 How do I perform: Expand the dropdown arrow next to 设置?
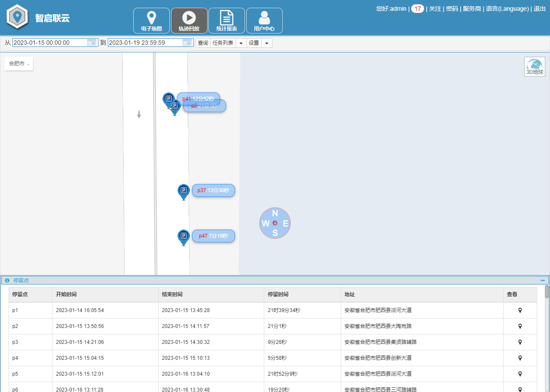coord(267,43)
